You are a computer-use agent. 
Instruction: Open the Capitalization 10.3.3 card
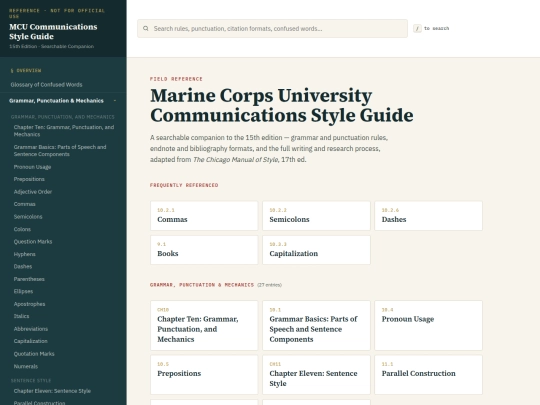[x=316, y=250]
